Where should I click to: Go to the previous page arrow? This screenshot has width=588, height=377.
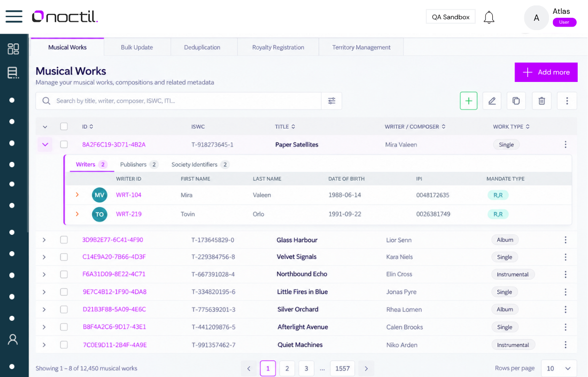[249, 369]
